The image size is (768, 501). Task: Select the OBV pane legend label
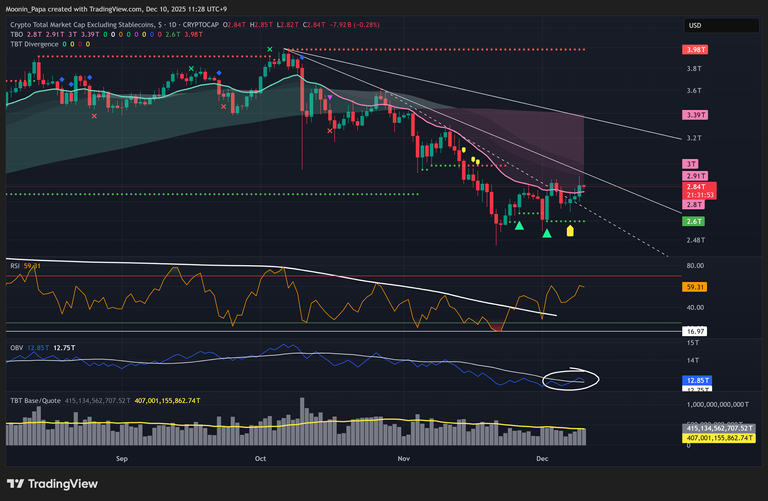(16, 347)
